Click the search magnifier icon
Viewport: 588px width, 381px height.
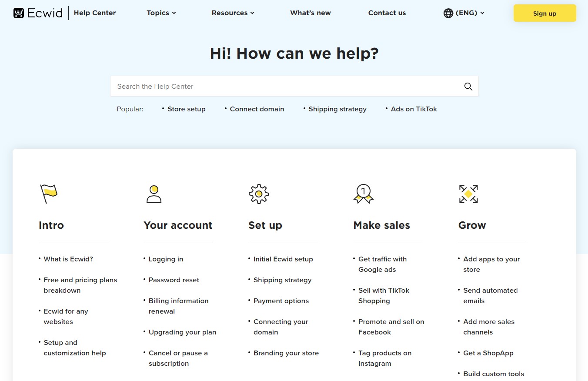point(468,86)
